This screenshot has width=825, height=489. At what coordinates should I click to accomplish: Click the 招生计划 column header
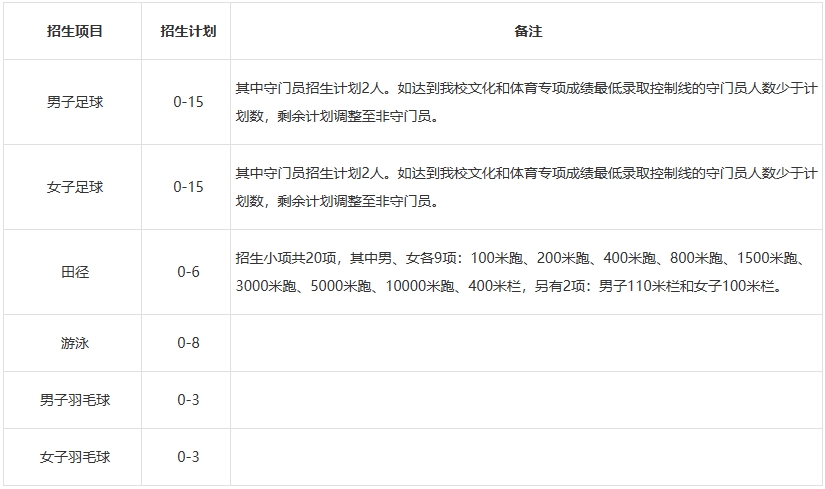(188, 31)
